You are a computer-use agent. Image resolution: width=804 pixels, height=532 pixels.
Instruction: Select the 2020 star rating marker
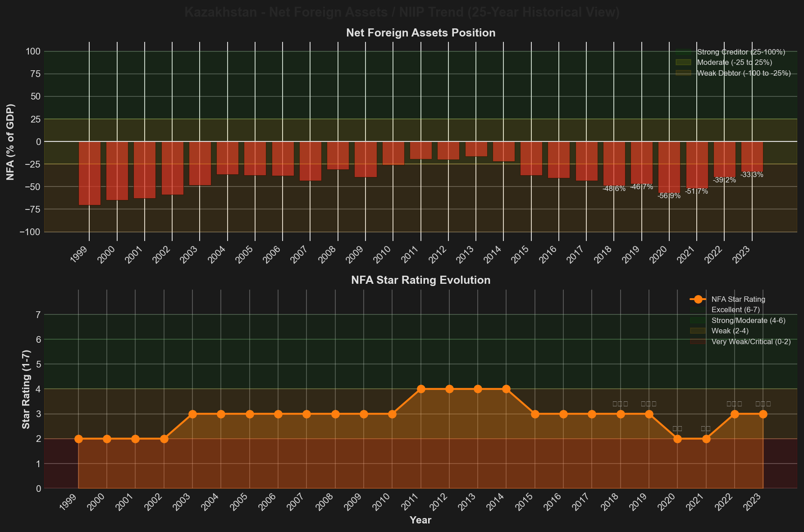(677, 439)
